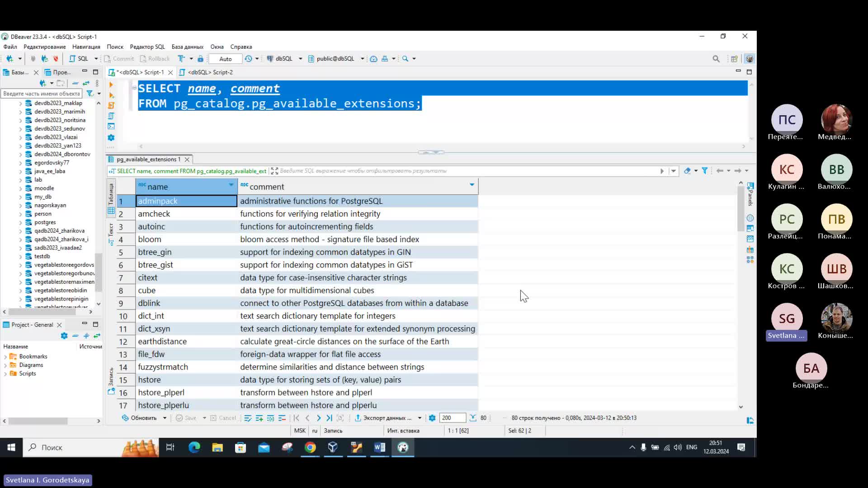The image size is (868, 488).
Task: Expand the Bookmarks folder
Action: coord(5,357)
